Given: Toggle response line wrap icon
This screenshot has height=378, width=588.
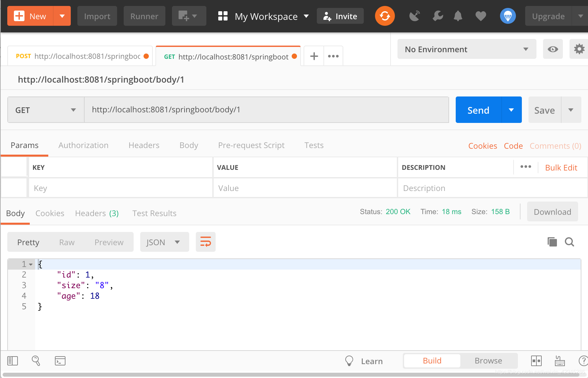Looking at the screenshot, I should point(206,242).
